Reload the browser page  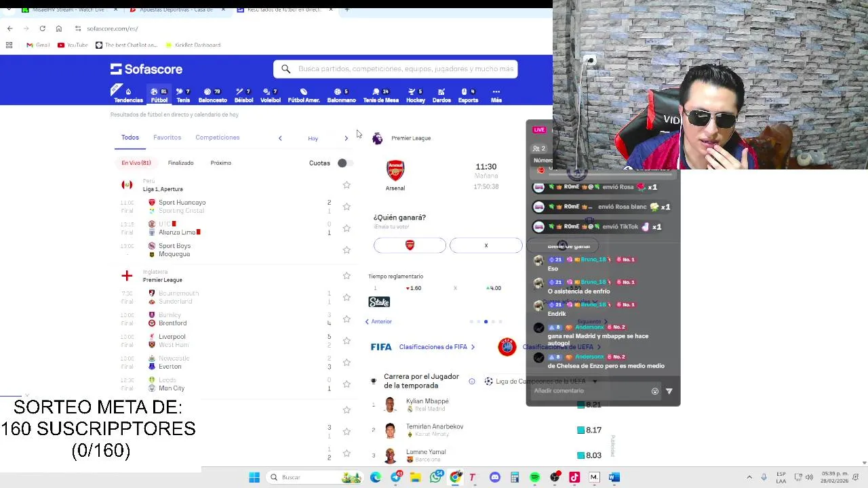tap(42, 28)
